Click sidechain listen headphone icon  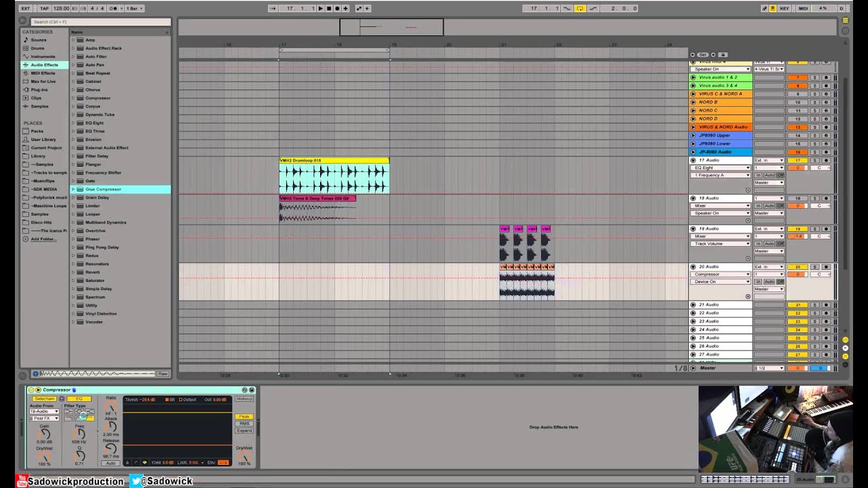(x=62, y=399)
